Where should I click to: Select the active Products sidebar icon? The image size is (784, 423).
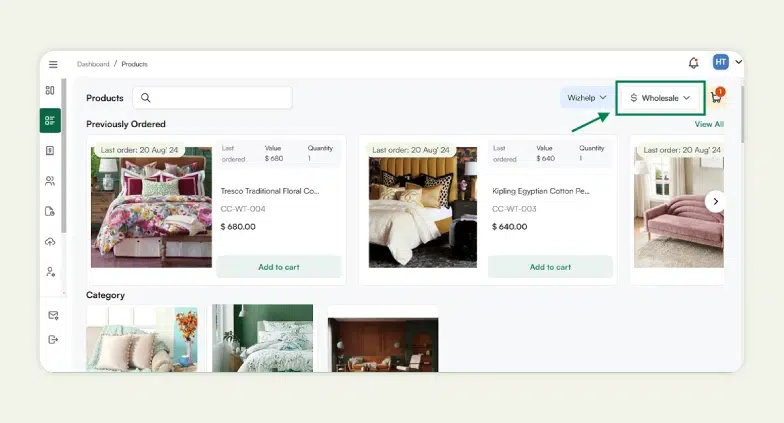tap(50, 121)
